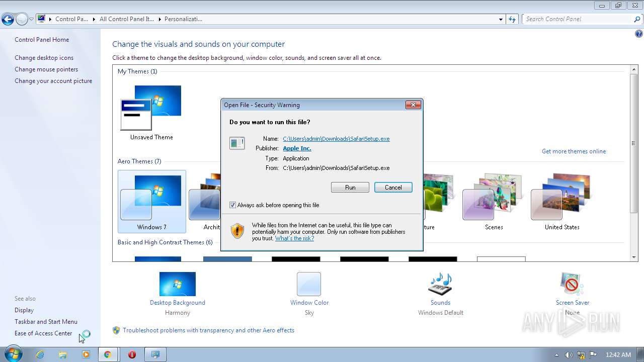The image size is (644, 362).
Task: Click the themes list scrollbar down arrow
Action: click(x=634, y=257)
